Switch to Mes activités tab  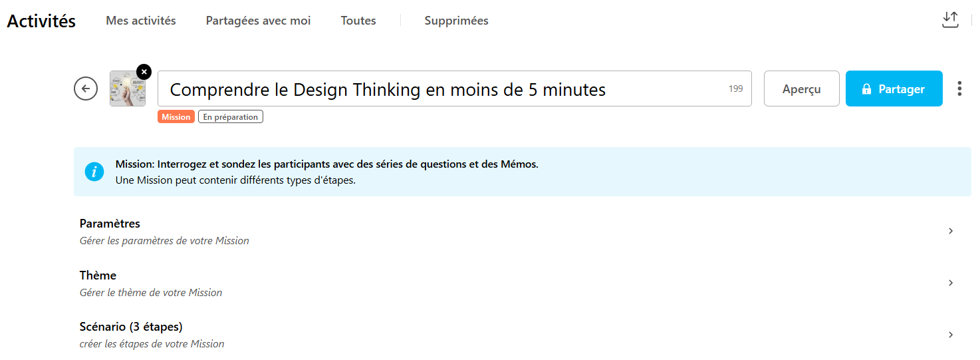click(141, 21)
